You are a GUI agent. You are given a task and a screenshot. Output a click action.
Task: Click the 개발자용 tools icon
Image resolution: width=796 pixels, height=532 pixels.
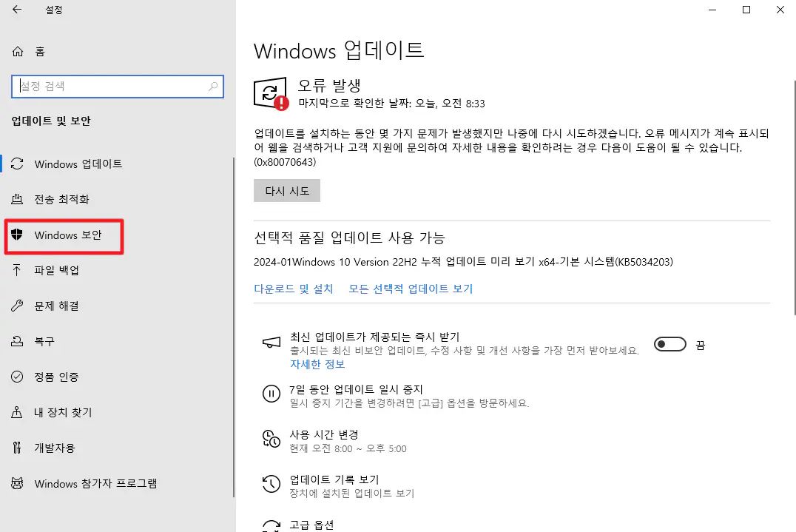(x=17, y=448)
